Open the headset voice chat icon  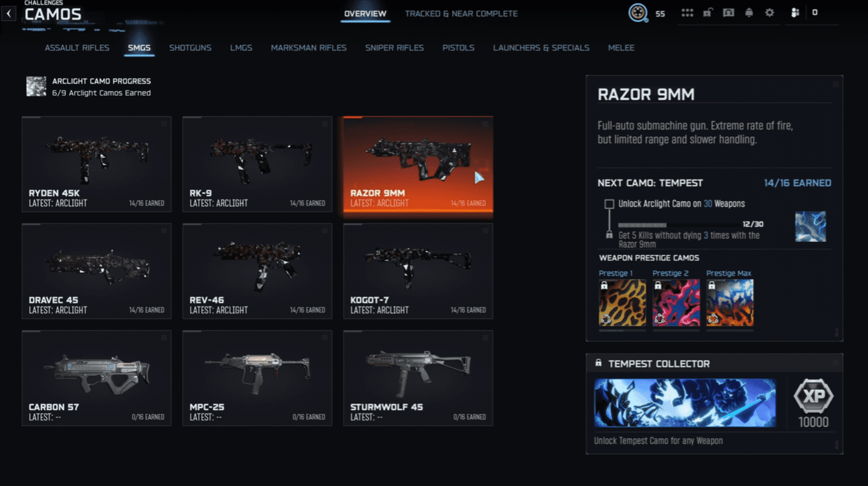coord(728,13)
